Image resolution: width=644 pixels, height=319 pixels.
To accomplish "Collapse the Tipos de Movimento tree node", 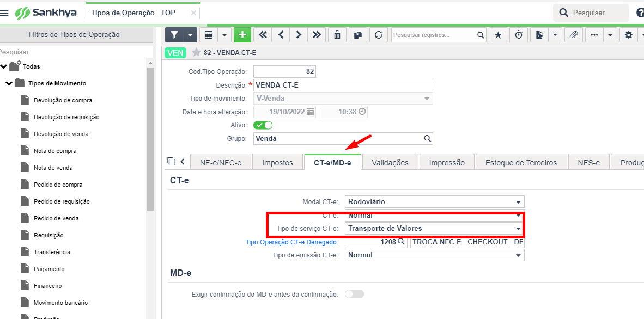I will tap(9, 83).
